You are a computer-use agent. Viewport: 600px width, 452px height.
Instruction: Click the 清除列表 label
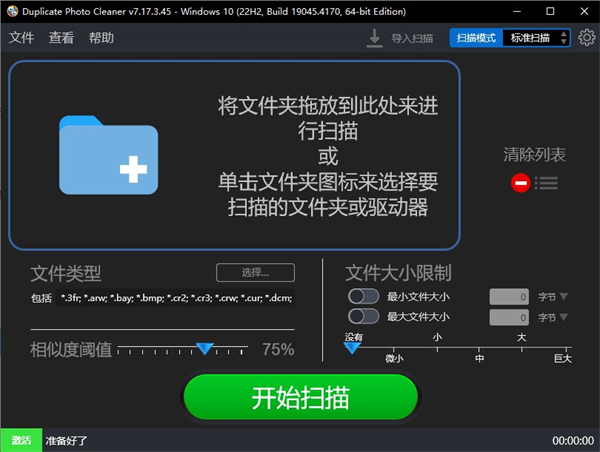[x=535, y=155]
